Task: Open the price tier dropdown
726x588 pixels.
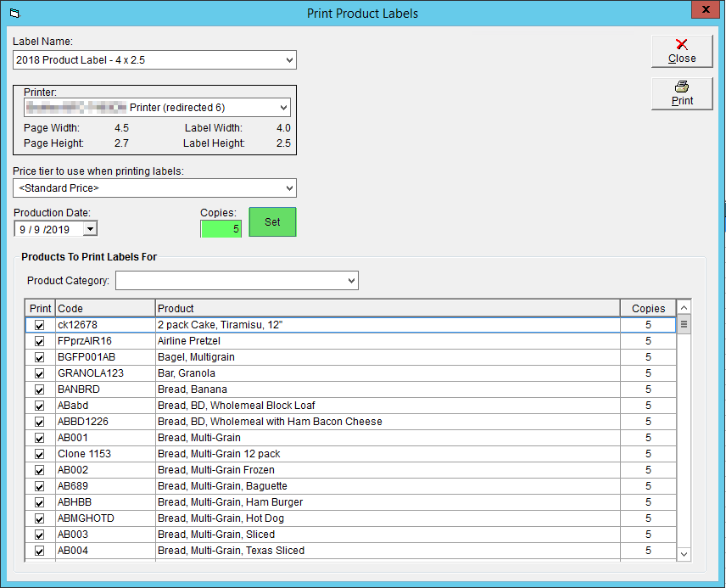Action: [289, 188]
